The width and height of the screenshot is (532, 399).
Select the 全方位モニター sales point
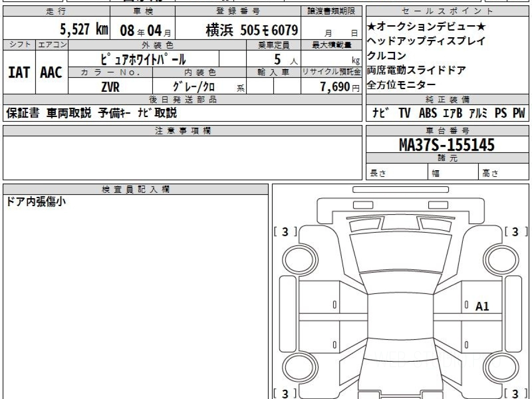click(402, 85)
